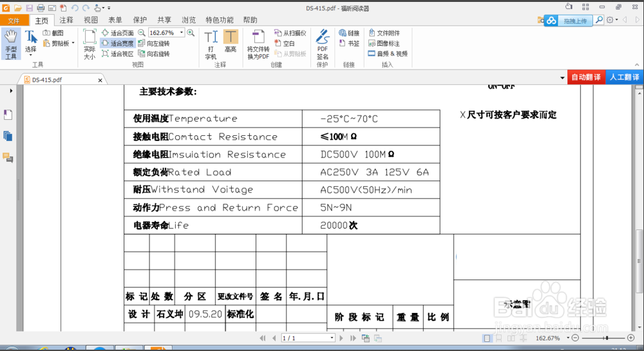The height and width of the screenshot is (351, 644).
Task: Click the Snapshot (截图) tool
Action: [x=53, y=33]
